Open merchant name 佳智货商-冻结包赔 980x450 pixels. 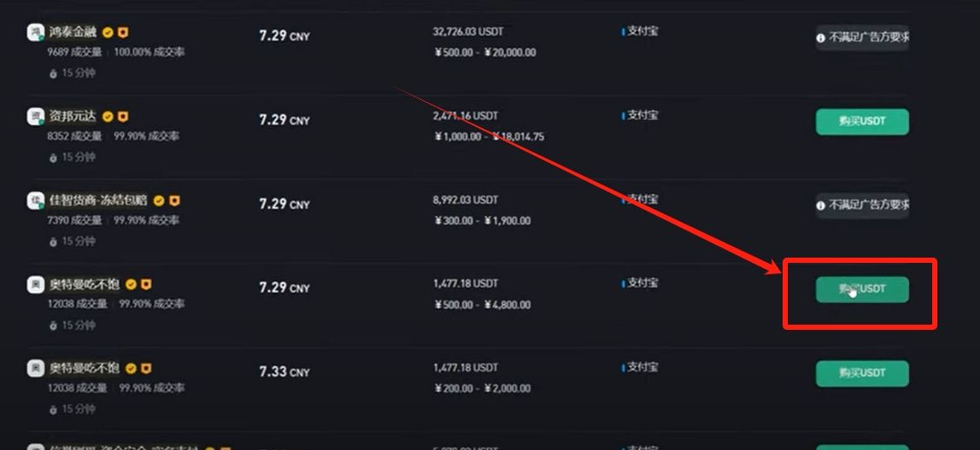[97, 200]
